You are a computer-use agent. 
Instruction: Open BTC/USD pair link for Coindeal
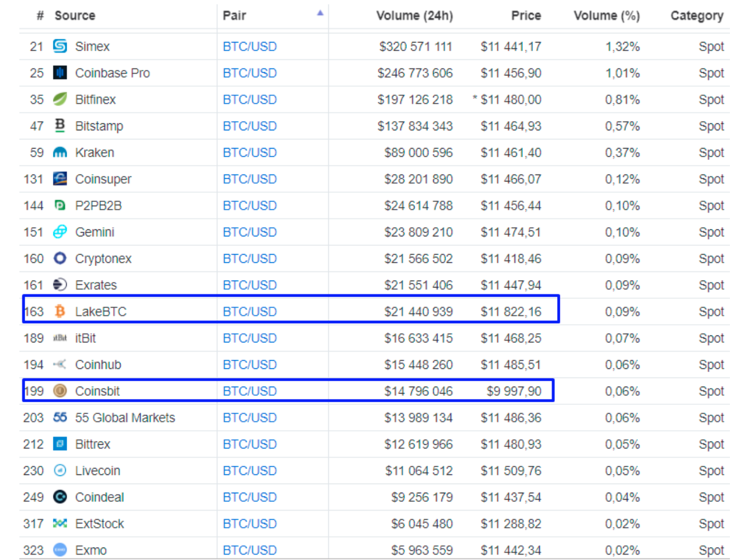(250, 497)
